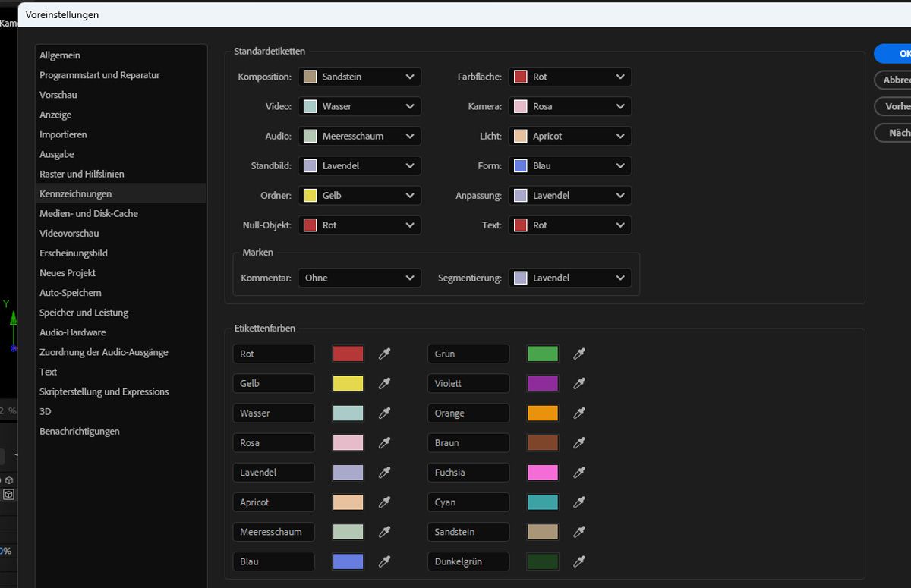Open the Kamera label dropdown
The image size is (911, 588).
click(x=570, y=106)
